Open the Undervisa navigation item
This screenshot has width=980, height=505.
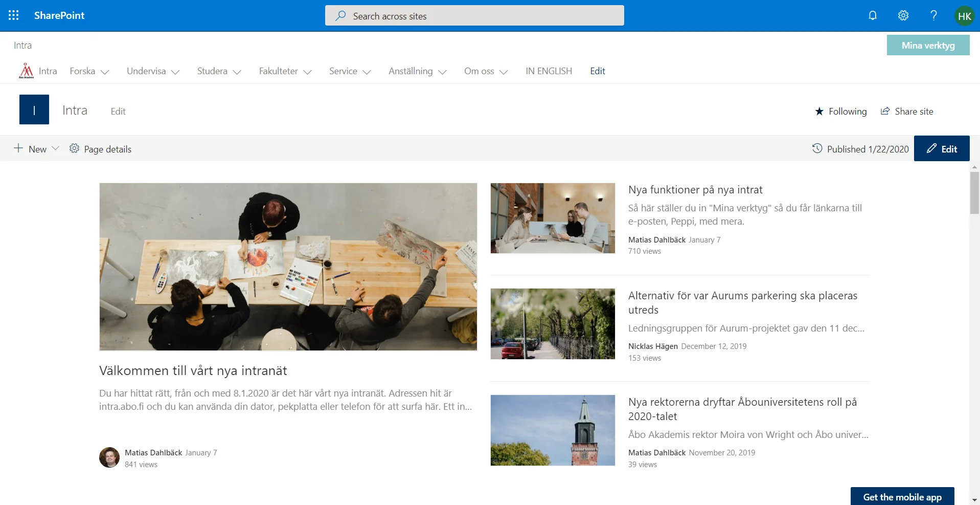point(146,71)
